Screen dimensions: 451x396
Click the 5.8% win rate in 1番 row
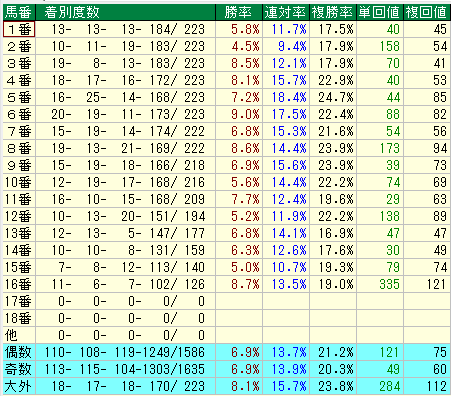239,29
